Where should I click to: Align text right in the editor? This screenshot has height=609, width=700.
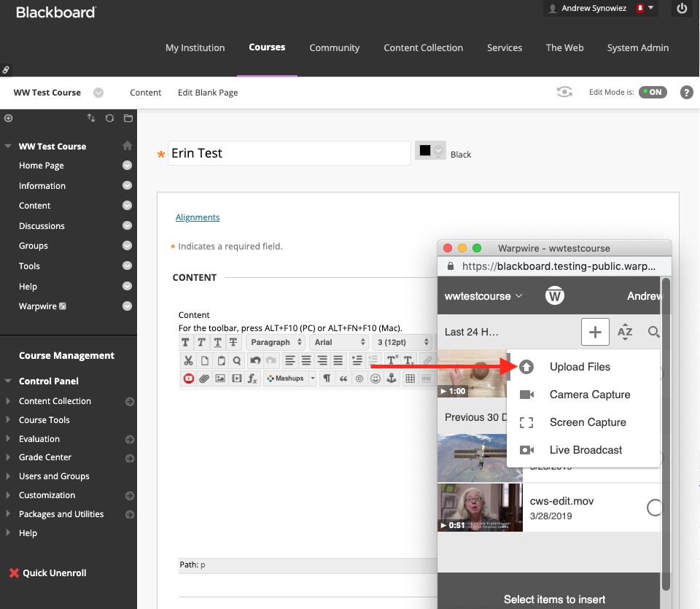(x=322, y=360)
